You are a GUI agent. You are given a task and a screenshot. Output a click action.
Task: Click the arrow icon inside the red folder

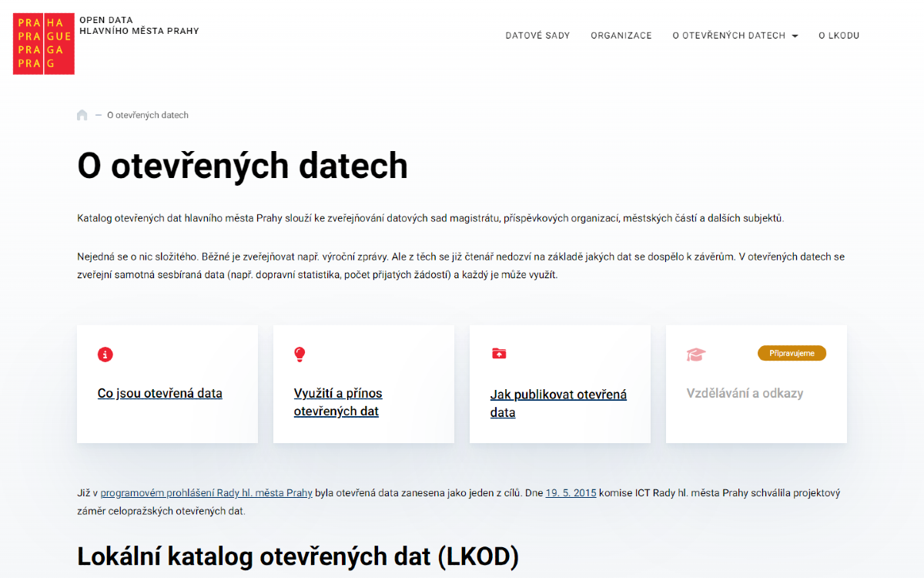click(x=499, y=355)
